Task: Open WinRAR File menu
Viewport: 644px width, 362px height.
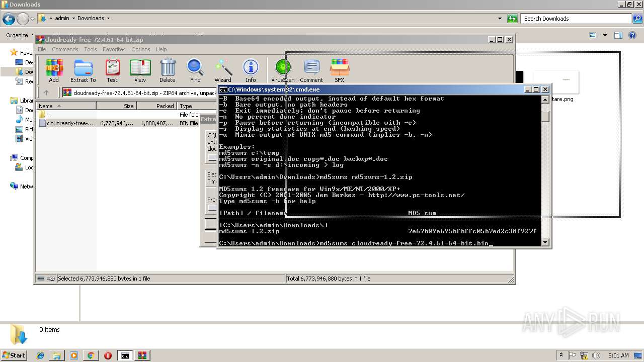Action: coord(42,49)
